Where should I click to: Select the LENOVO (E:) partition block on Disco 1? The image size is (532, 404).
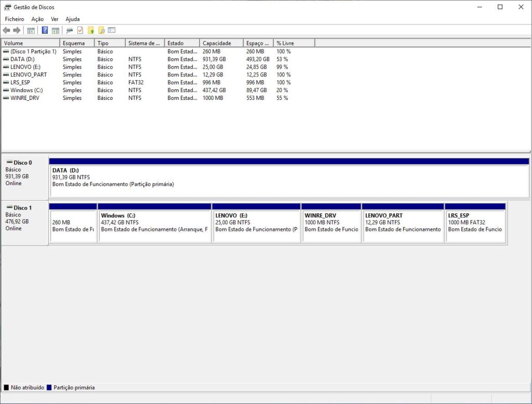256,226
